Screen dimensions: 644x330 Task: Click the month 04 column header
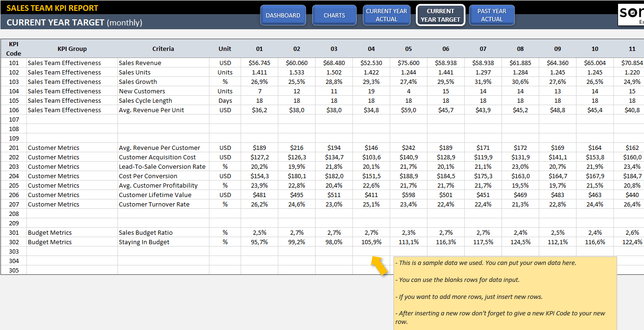(371, 49)
